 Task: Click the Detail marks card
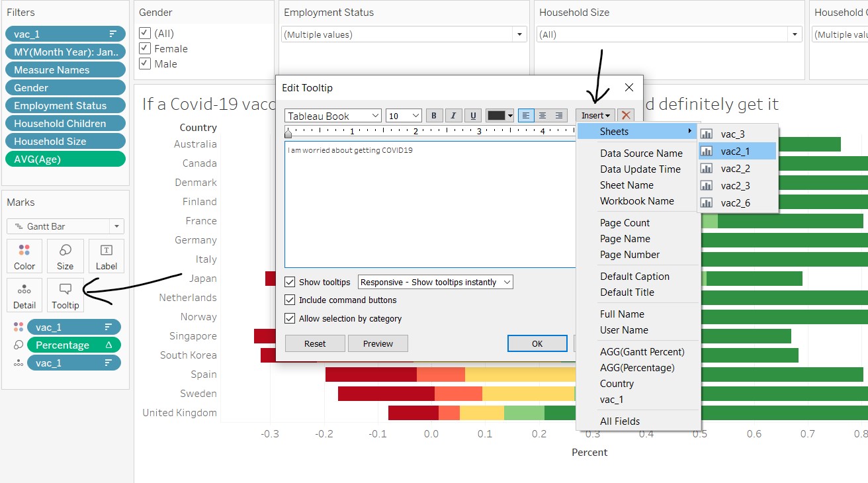(x=24, y=295)
